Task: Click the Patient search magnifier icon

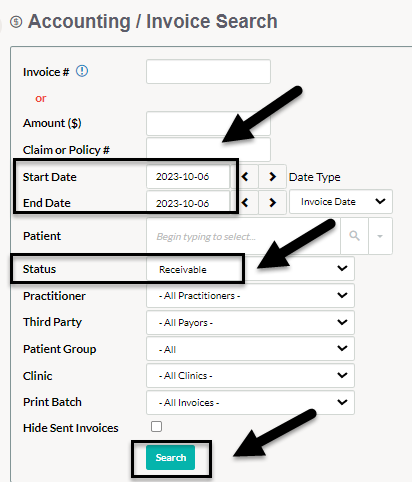Action: tap(354, 236)
